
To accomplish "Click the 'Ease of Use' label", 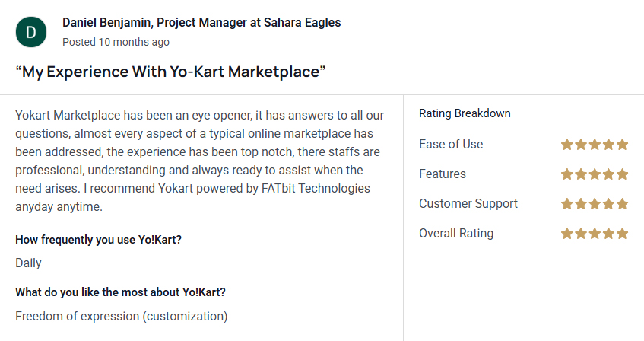I will [x=451, y=145].
